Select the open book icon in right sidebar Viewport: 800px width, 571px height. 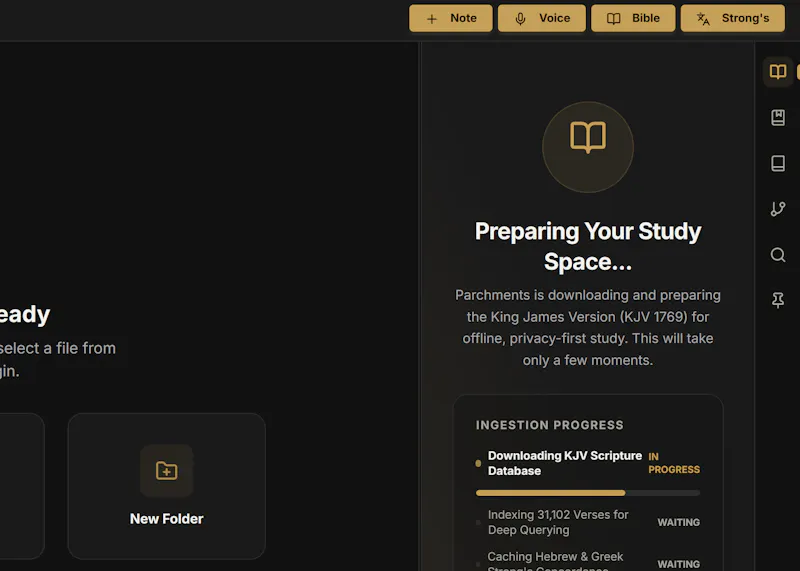pyautogui.click(x=778, y=72)
